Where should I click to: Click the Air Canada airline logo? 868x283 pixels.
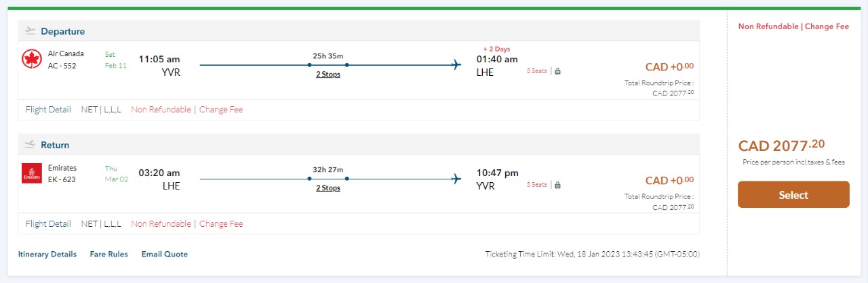click(x=32, y=60)
